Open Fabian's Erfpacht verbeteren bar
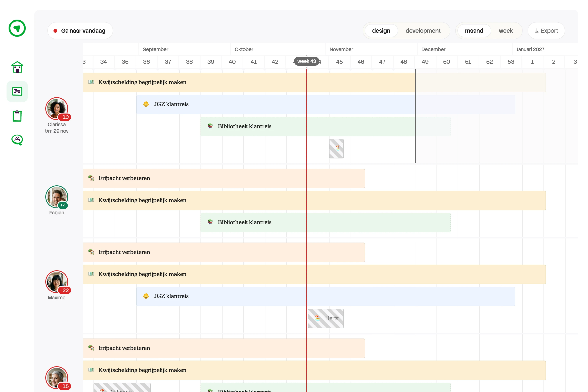 point(224,178)
